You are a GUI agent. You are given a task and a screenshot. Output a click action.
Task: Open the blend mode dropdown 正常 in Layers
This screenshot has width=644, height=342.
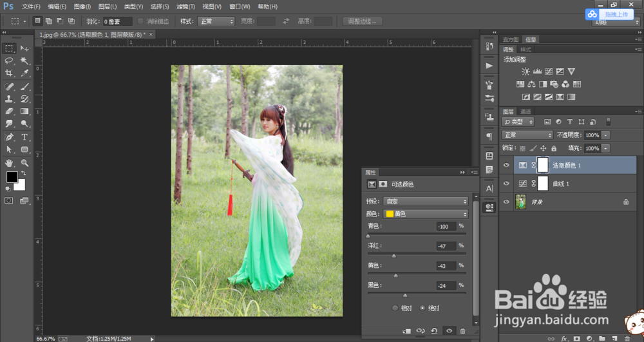527,135
